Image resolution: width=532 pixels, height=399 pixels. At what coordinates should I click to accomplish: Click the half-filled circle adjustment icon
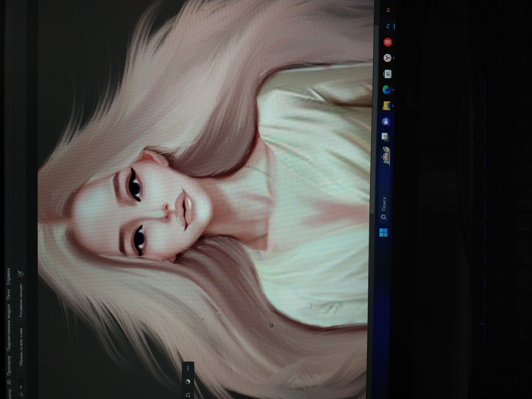tap(188, 381)
